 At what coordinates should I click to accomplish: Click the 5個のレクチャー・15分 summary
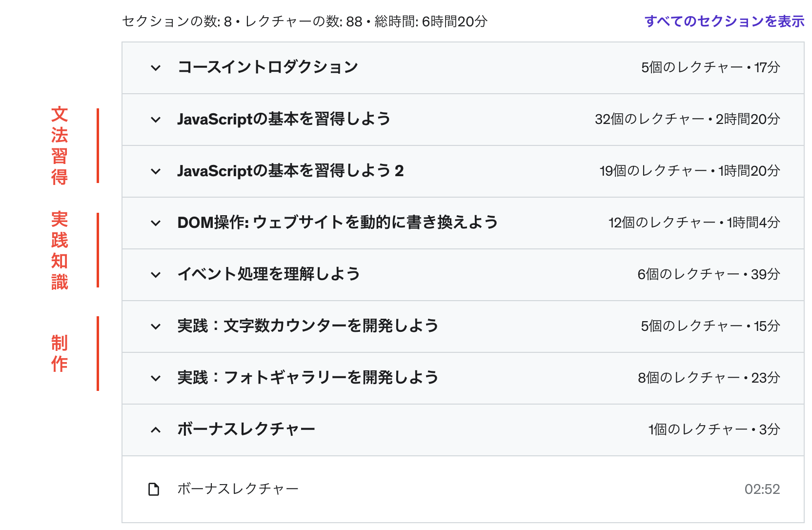pos(710,326)
